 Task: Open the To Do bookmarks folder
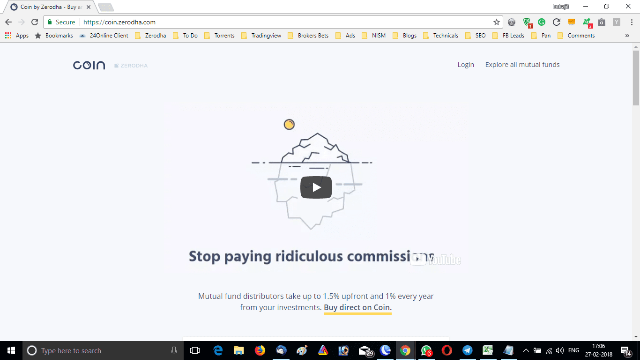tap(185, 36)
